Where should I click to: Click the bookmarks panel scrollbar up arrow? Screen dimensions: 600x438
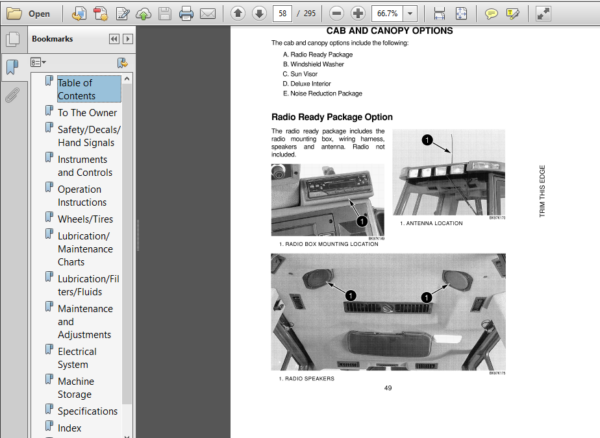127,79
